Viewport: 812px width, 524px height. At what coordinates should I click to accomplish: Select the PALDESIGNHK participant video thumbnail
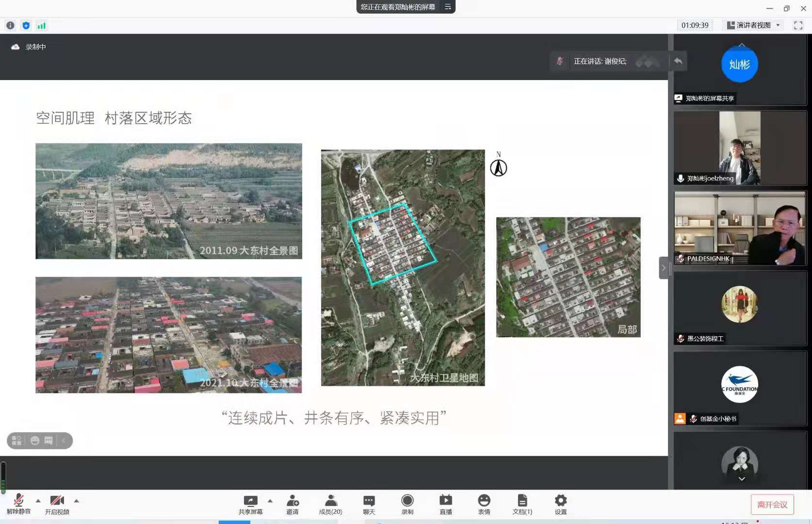[x=740, y=228]
